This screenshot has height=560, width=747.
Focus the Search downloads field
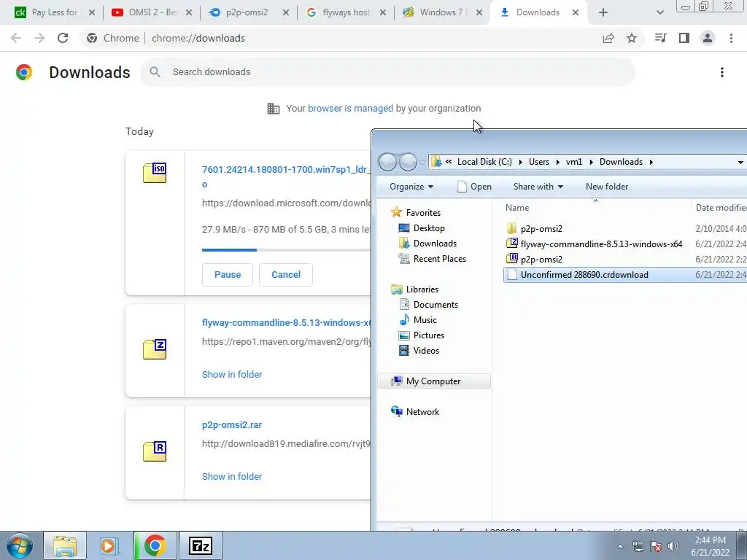(x=387, y=72)
